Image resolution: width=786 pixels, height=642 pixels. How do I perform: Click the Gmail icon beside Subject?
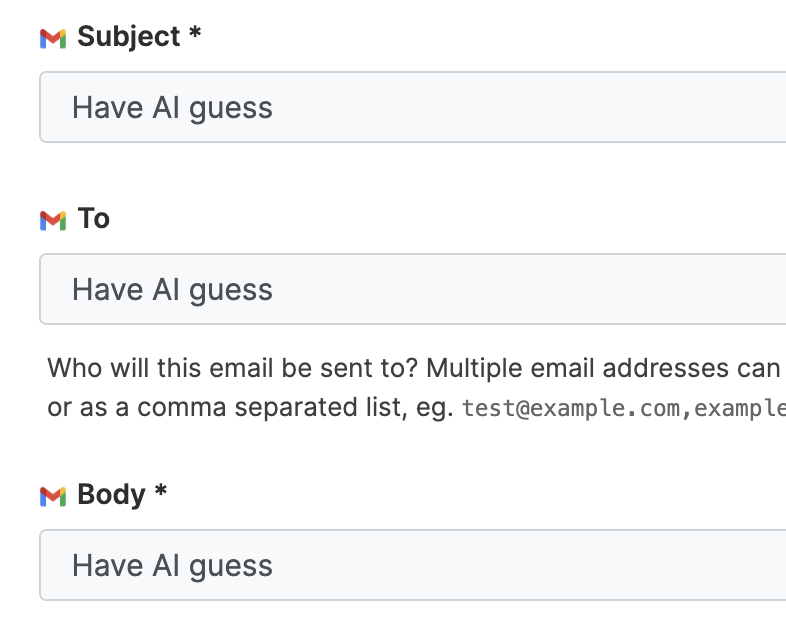[53, 39]
